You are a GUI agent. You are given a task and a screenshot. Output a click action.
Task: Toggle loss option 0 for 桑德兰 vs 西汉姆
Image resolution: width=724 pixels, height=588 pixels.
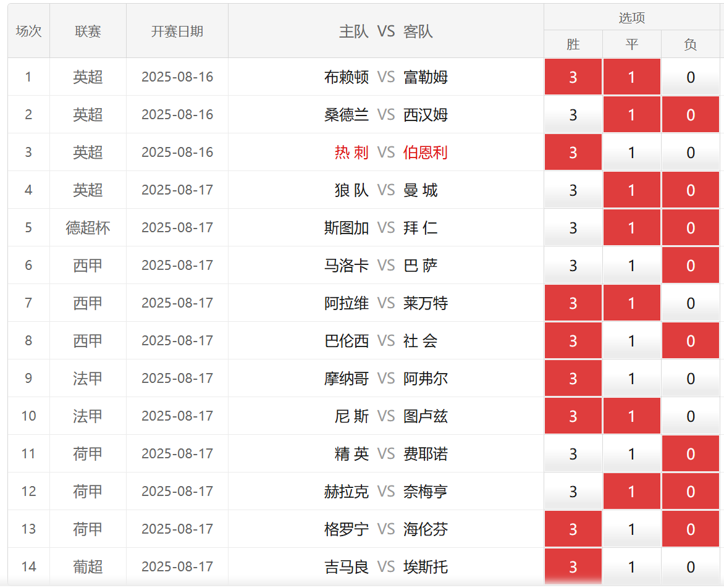690,114
